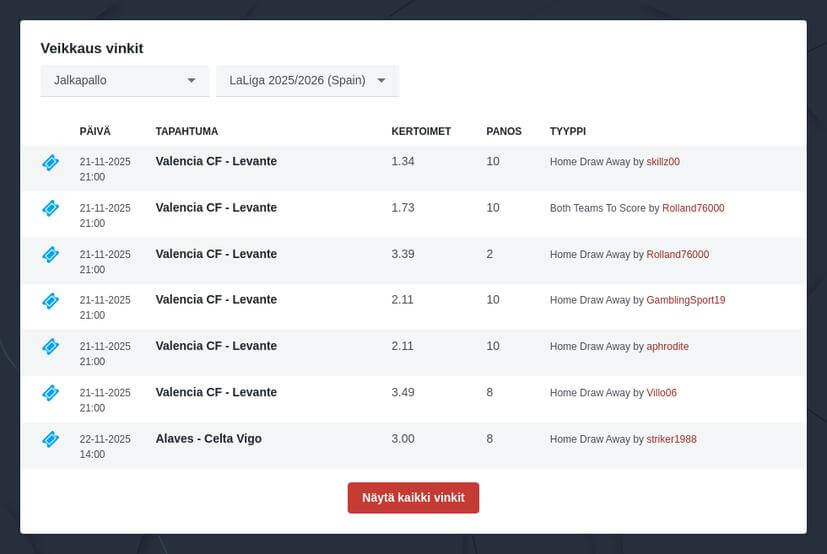The image size is (827, 554).
Task: Click ticket icon in GamblingSport19's tip row
Action: coord(50,300)
